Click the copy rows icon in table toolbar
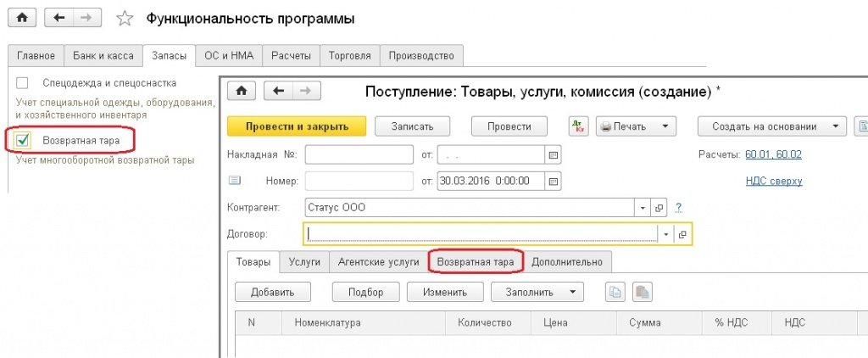The width and height of the screenshot is (868, 358). pos(616,292)
